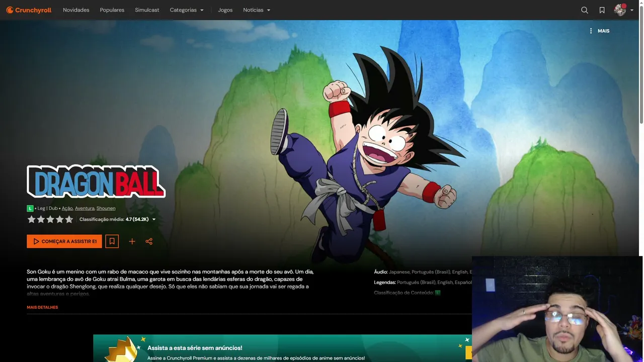The width and height of the screenshot is (644, 362).
Task: Rate the series three stars
Action: tap(50, 219)
